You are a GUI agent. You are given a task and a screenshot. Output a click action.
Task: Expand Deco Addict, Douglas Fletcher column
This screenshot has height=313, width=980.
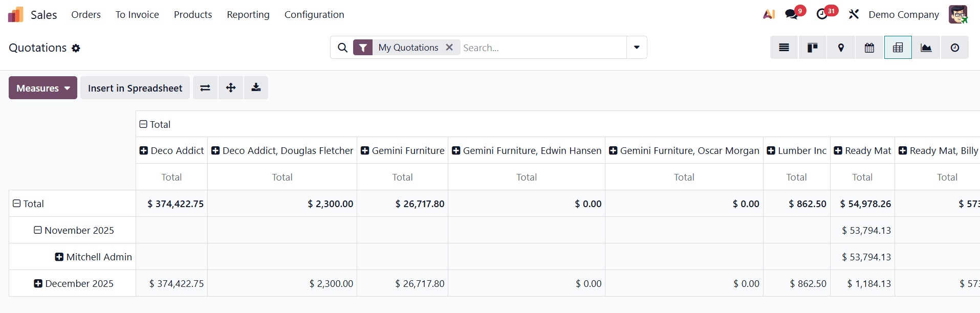[215, 151]
